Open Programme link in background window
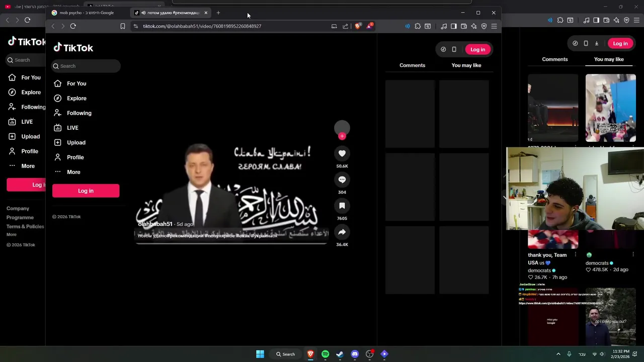 pos(20,217)
